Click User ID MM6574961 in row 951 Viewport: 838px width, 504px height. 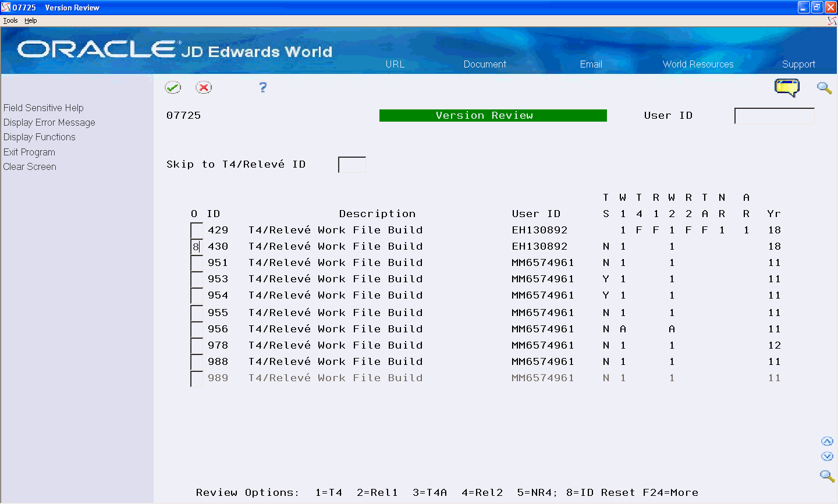coord(543,262)
